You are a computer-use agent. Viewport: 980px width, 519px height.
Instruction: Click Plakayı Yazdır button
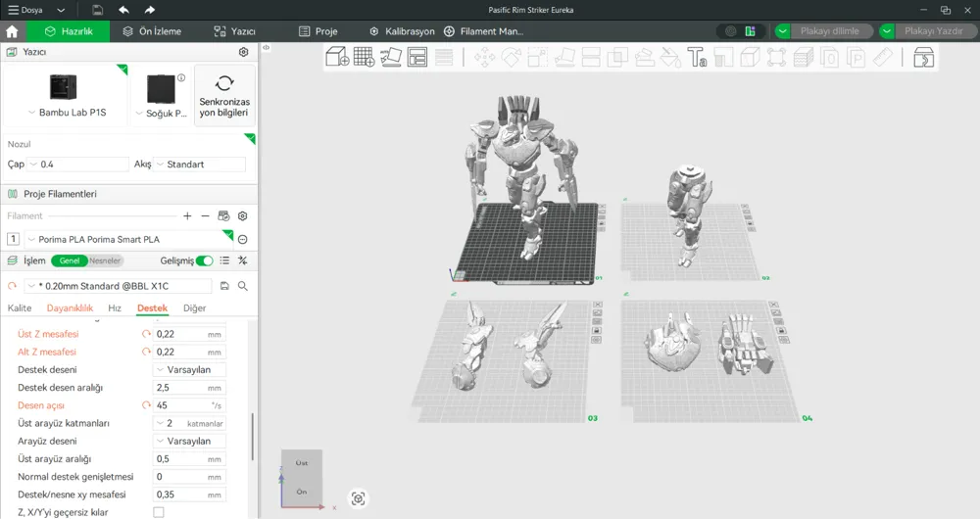click(934, 31)
